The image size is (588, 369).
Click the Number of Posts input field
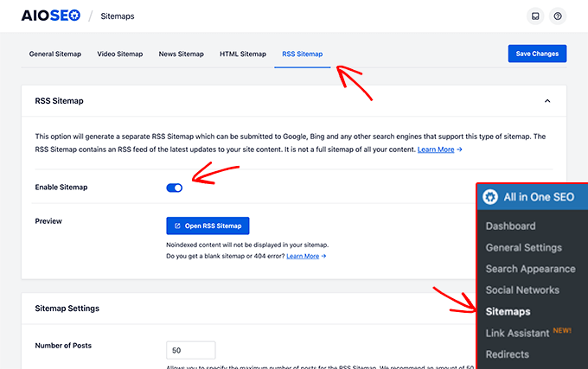190,351
